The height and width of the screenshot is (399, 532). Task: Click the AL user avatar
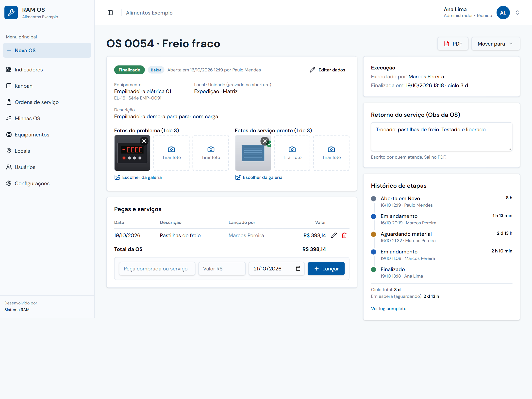tap(503, 13)
